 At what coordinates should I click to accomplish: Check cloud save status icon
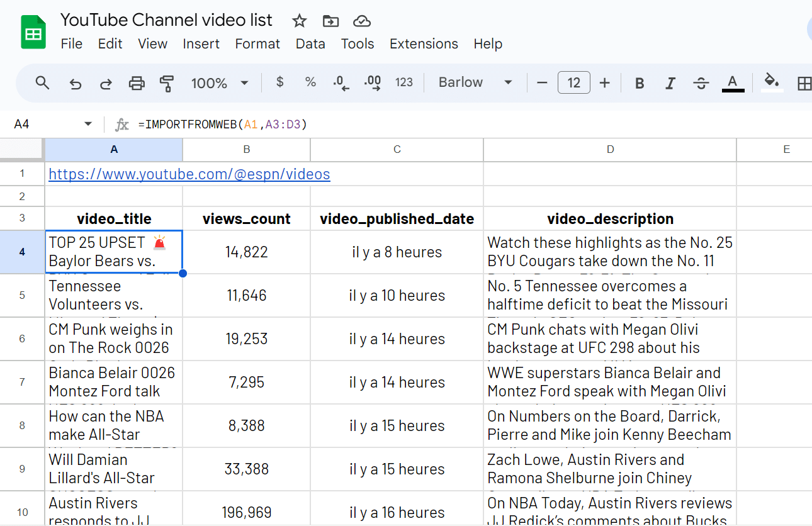(361, 21)
